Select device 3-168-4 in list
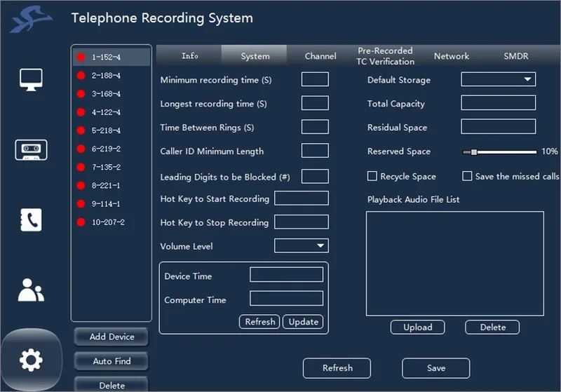561x392 pixels. coord(111,94)
